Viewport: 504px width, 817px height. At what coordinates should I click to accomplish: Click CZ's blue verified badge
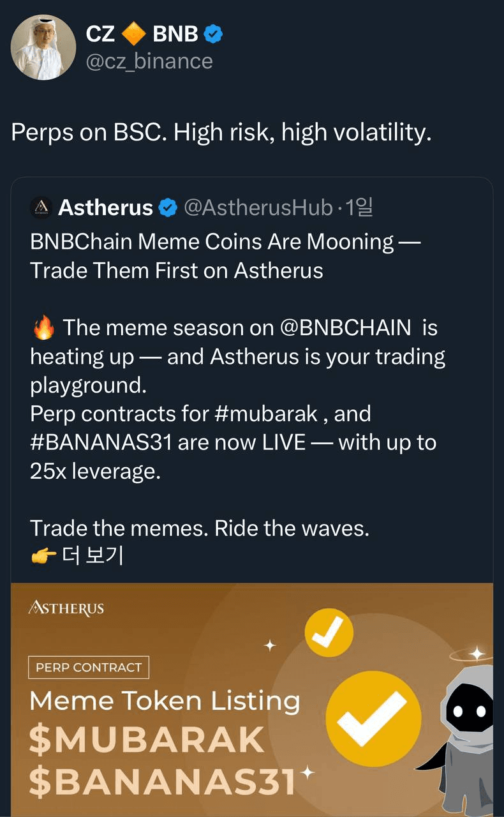213,34
